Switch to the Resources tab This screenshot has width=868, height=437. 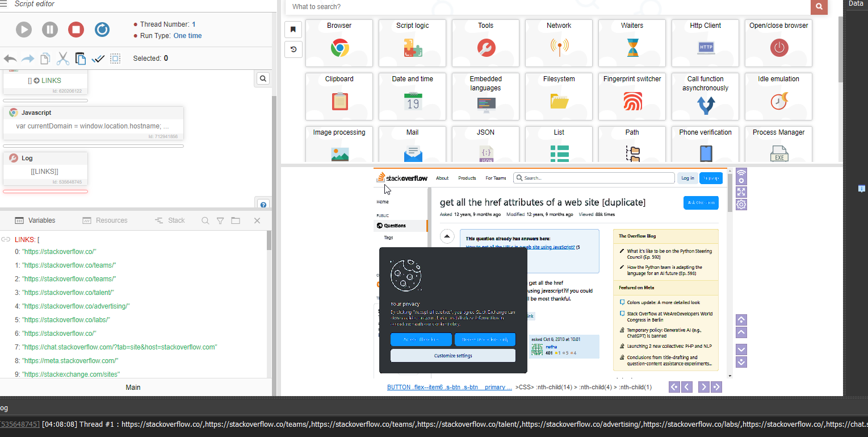(x=105, y=220)
